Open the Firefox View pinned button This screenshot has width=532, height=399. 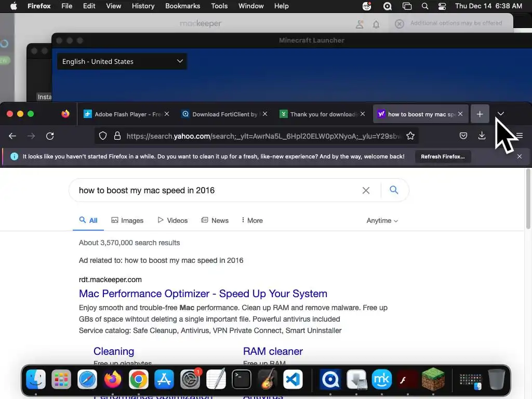(65, 114)
